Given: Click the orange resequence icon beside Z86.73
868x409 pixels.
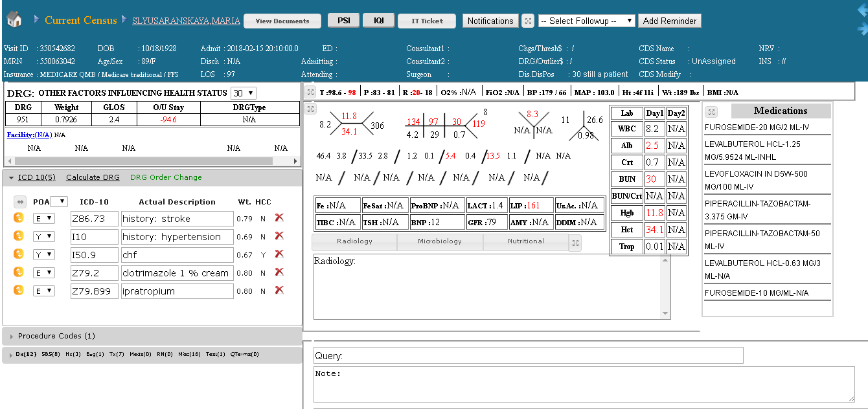Looking at the screenshot, I should pos(19,218).
